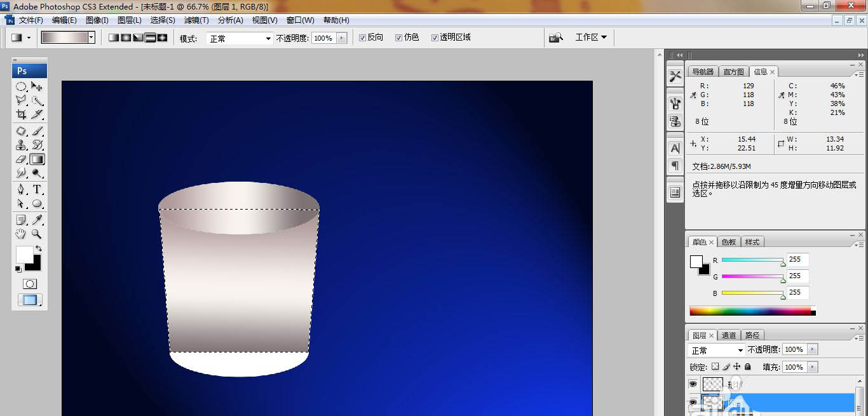Hide the 形状 layer eye icon

coord(693,384)
